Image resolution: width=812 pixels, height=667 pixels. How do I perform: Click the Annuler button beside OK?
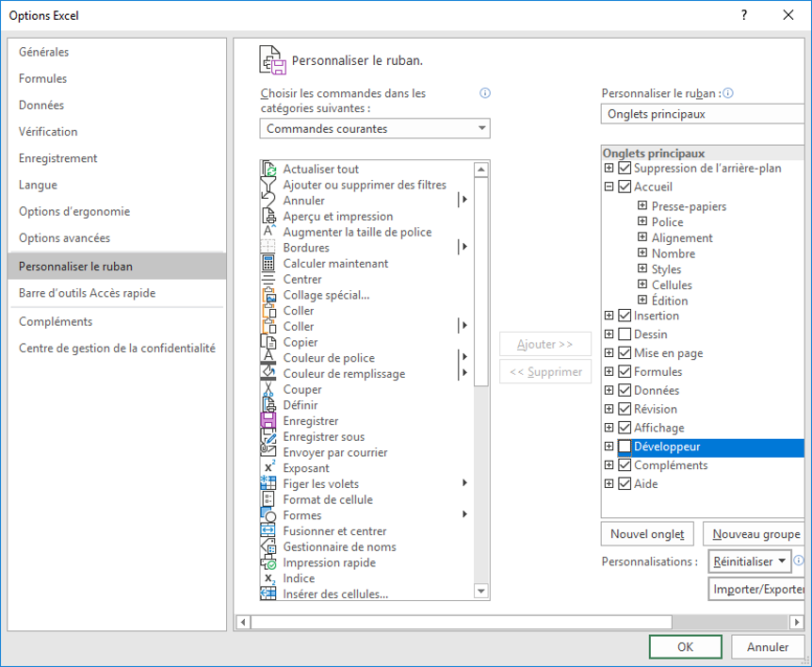(x=768, y=647)
